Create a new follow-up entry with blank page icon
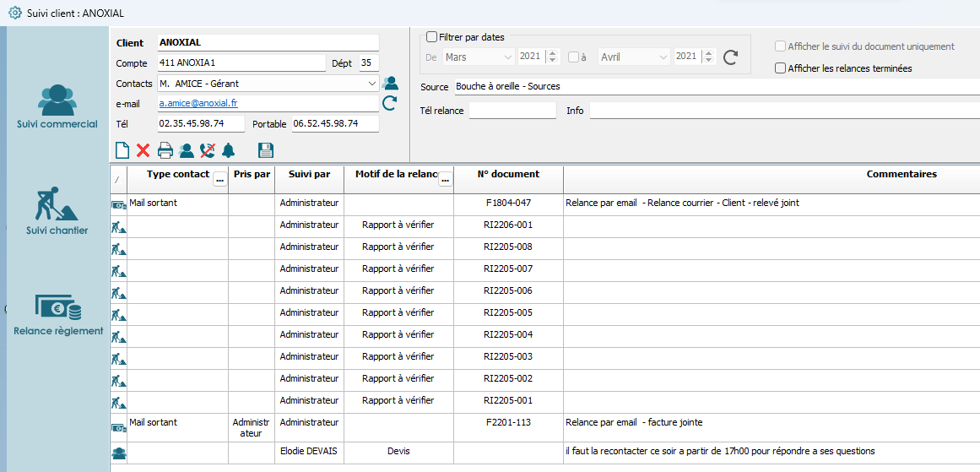This screenshot has width=980, height=472. [x=122, y=151]
